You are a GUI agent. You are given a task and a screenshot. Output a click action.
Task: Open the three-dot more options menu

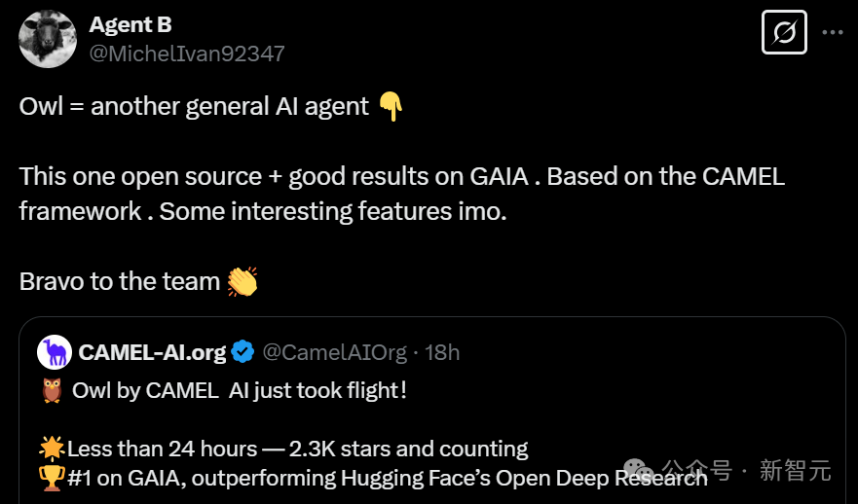[833, 32]
